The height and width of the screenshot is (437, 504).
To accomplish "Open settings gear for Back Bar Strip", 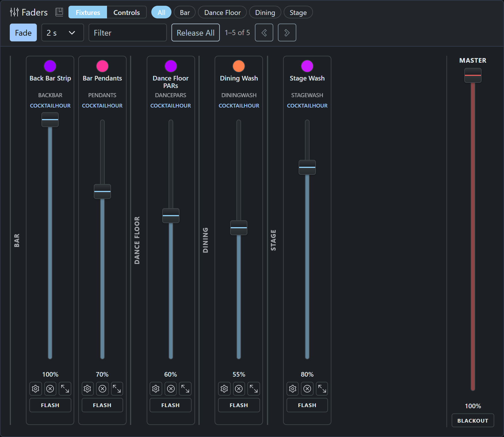I will tap(36, 389).
